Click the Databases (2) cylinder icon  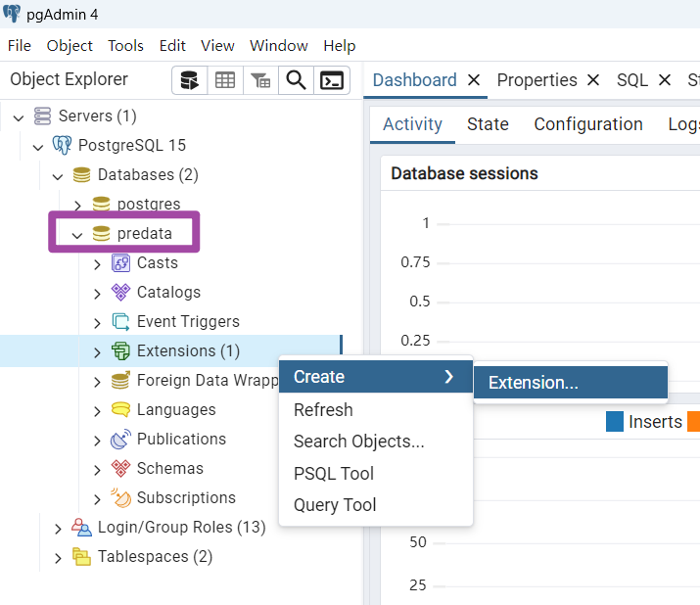[81, 174]
